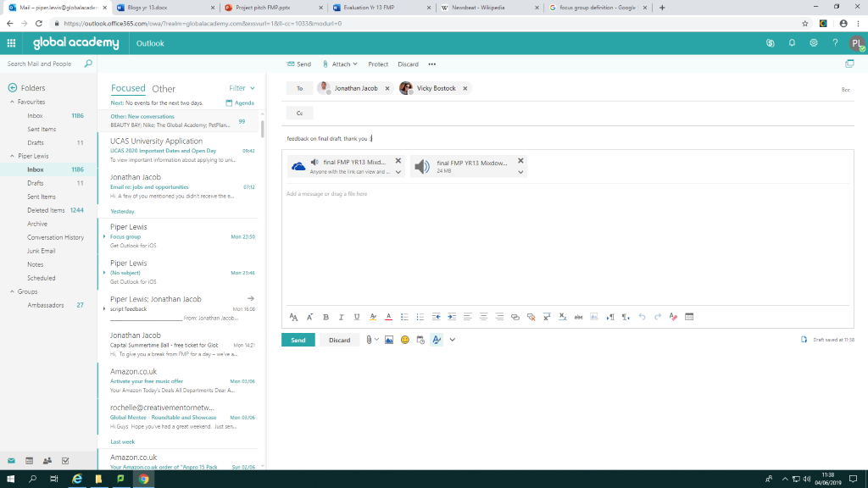Switch to the Other inbox tab
868x488 pixels.
click(x=164, y=88)
